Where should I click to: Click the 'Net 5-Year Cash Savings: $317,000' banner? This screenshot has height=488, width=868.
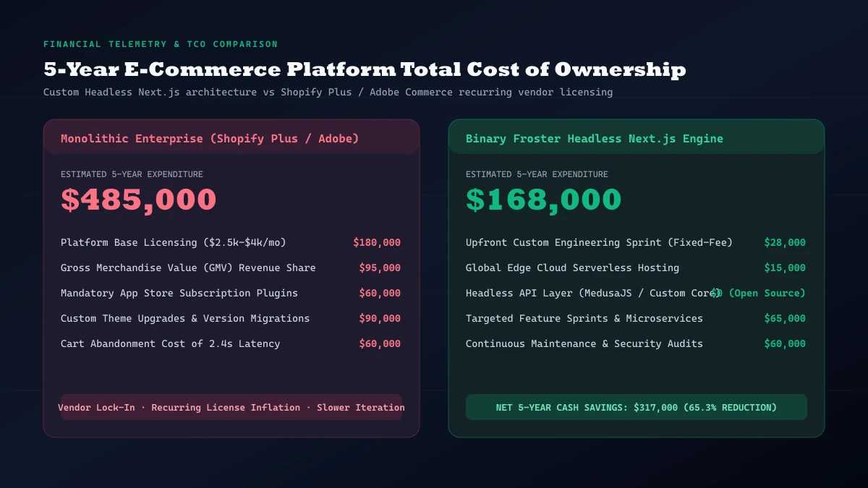coord(637,408)
